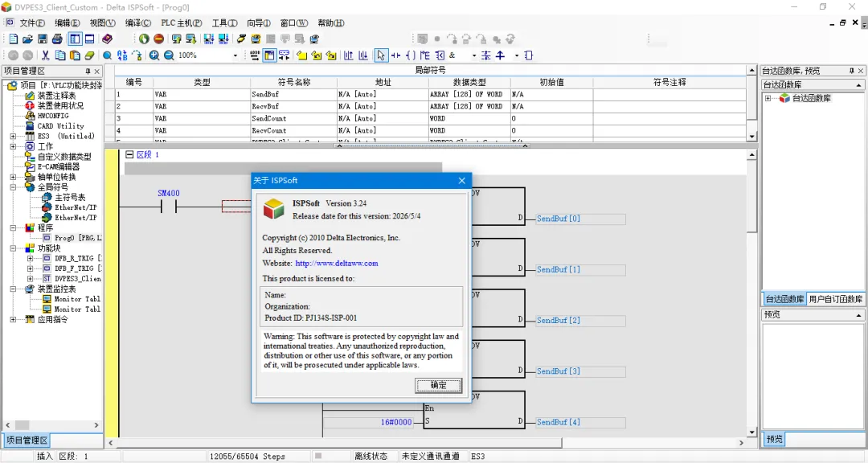Insert network below icon
Image resolution: width=868 pixels, height=463 pixels.
(x=363, y=55)
